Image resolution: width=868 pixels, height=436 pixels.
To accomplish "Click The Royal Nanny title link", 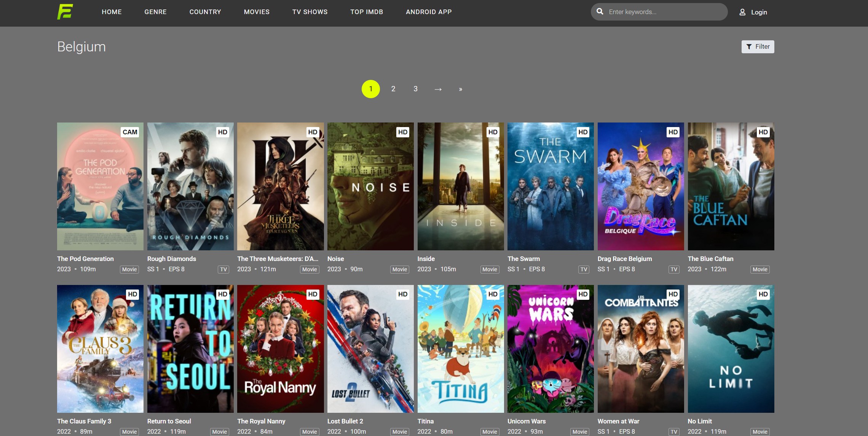I will pos(261,421).
